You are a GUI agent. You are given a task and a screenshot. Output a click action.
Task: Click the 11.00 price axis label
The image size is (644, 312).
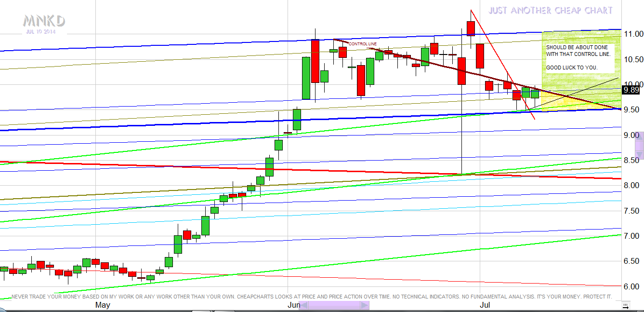(x=632, y=34)
